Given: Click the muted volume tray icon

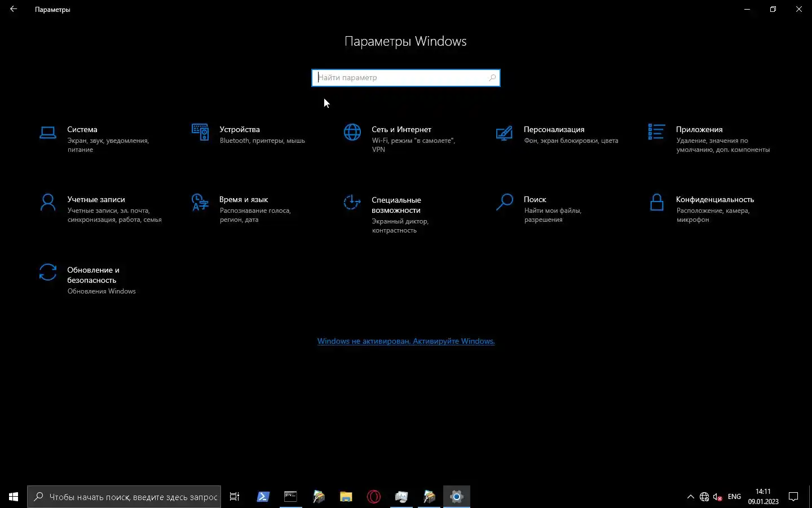Looking at the screenshot, I should click(718, 497).
